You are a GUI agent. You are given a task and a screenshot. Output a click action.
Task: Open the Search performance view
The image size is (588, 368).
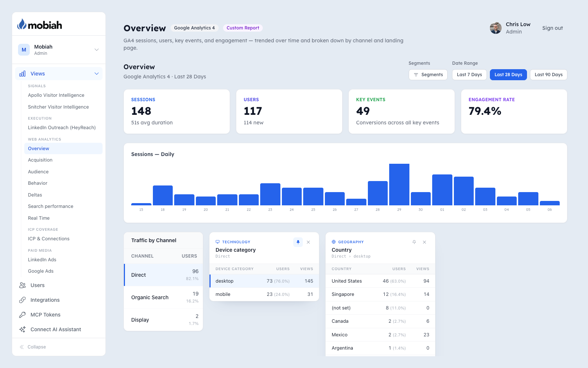(x=51, y=206)
